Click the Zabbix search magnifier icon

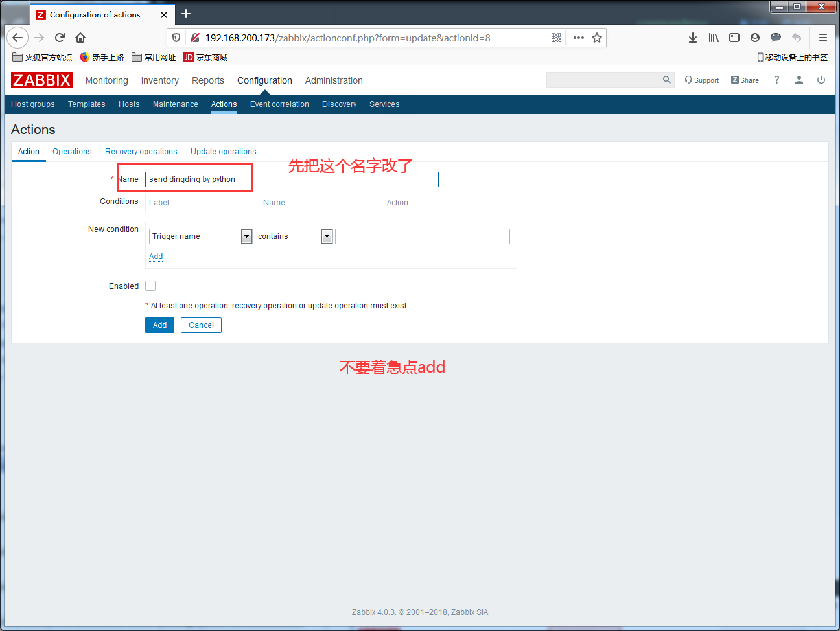click(x=667, y=80)
